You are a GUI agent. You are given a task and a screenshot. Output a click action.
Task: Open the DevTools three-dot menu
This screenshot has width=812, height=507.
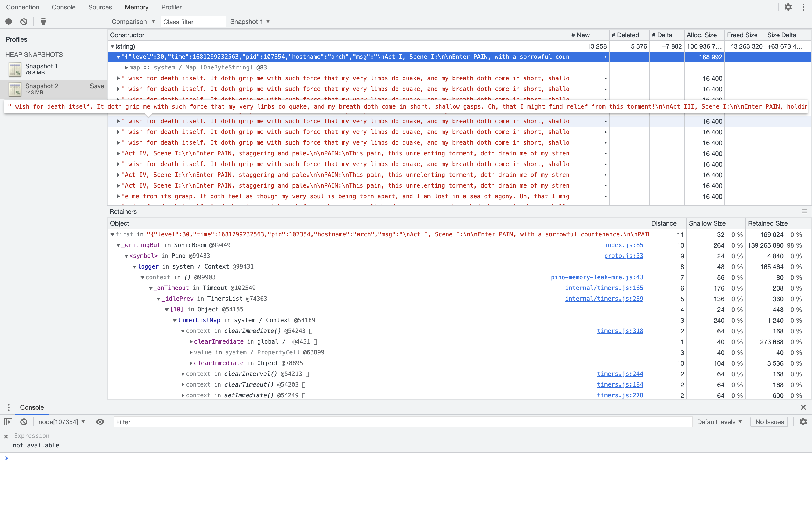pos(804,7)
